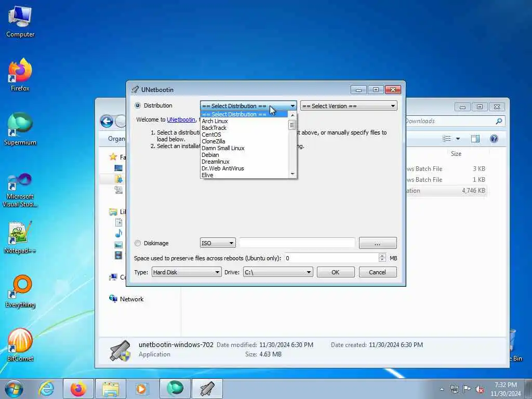Open the Notepad++ desktop shortcut
Screen dimensions: 532x399
coord(20,237)
